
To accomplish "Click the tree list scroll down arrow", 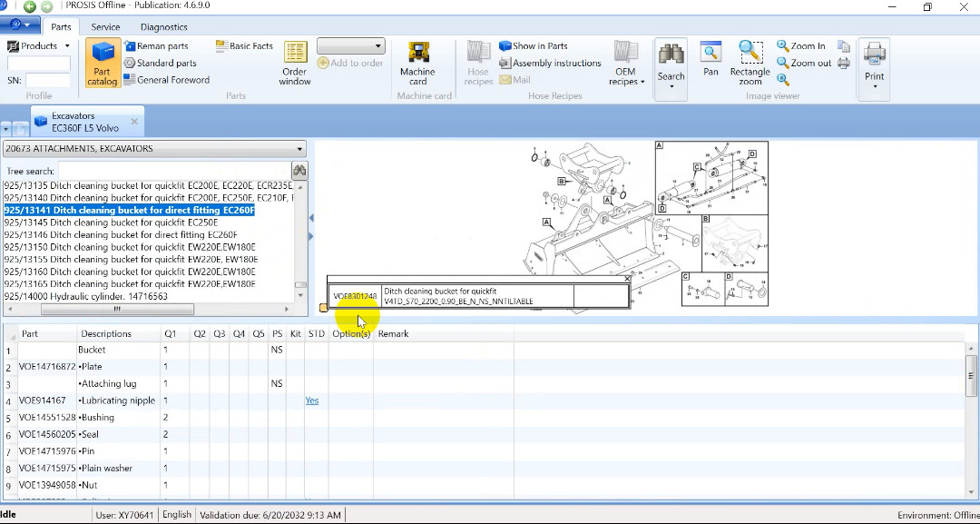I will click(300, 295).
